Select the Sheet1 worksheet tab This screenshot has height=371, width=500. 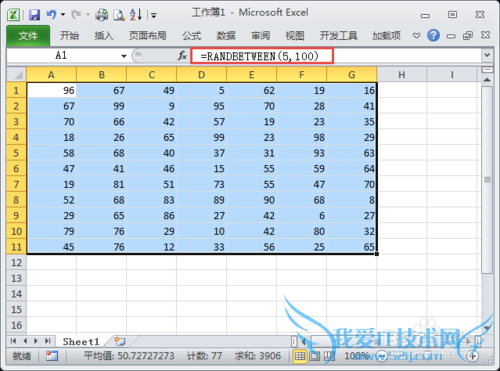[81, 341]
